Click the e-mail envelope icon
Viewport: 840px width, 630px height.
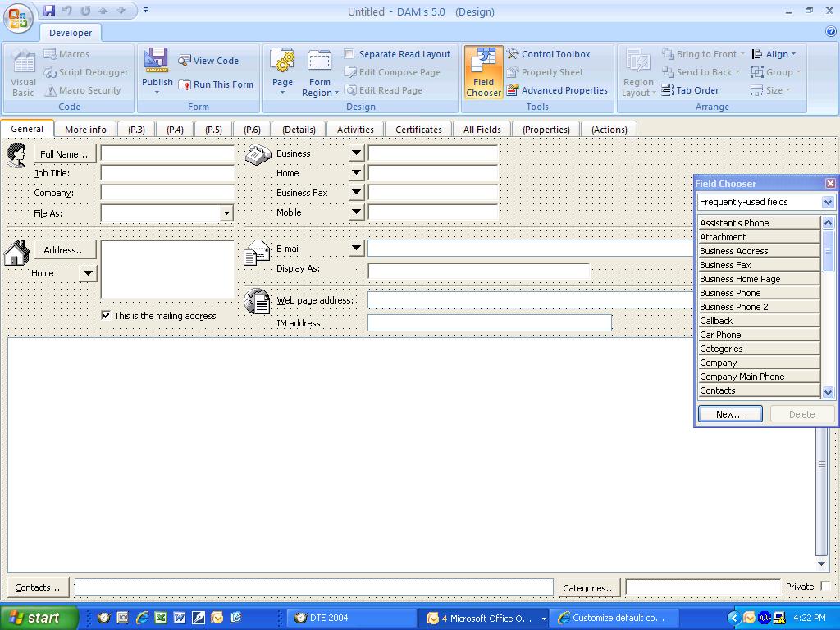257,253
